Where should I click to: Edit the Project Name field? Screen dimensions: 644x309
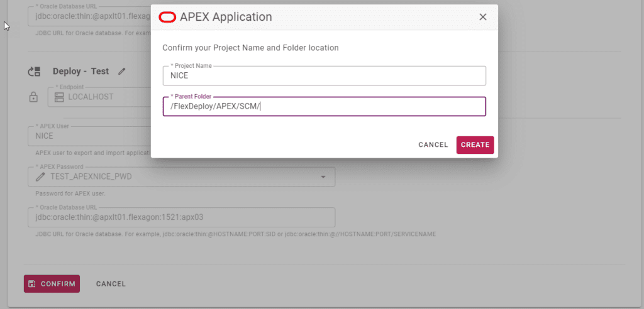point(324,76)
